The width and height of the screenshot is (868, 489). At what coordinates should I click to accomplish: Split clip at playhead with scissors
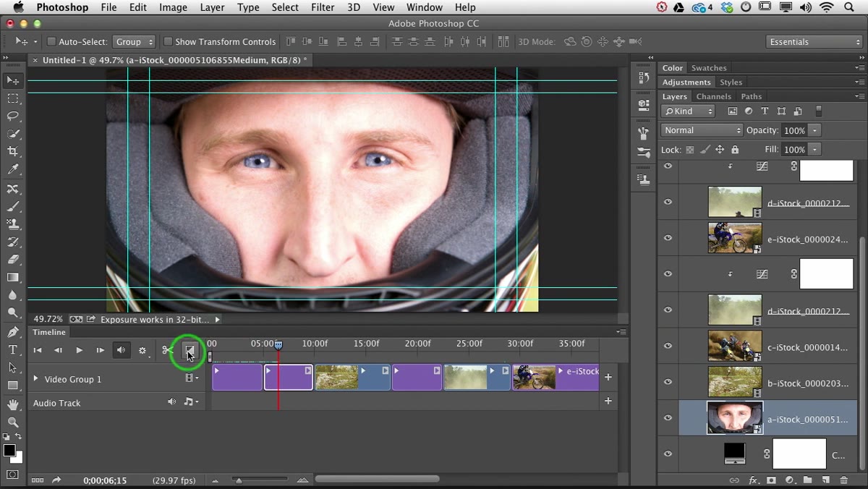pos(168,350)
